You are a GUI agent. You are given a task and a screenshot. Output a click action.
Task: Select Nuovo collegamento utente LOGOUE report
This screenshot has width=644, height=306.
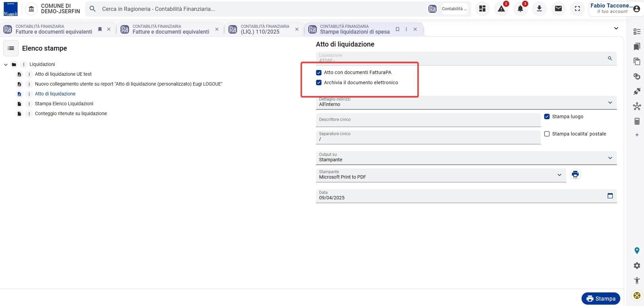pos(129,84)
